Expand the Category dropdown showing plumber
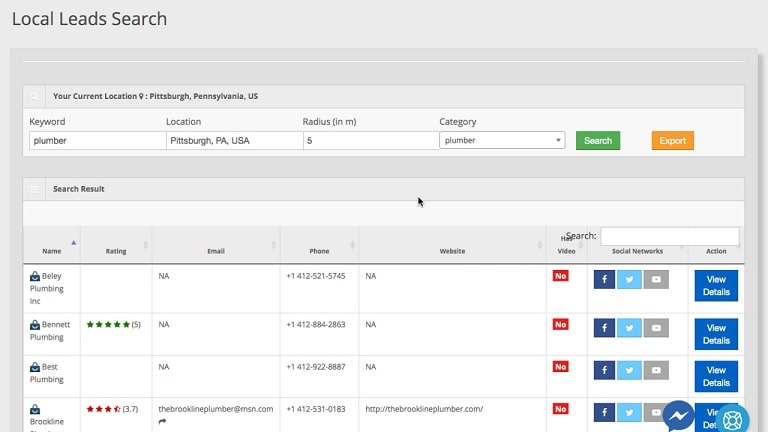768x432 pixels. tap(502, 141)
